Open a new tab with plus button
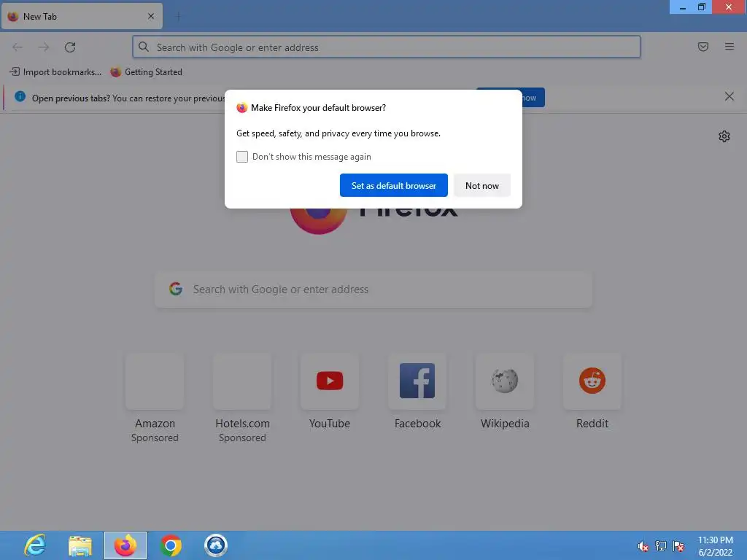Viewport: 747px width, 560px height. click(178, 16)
